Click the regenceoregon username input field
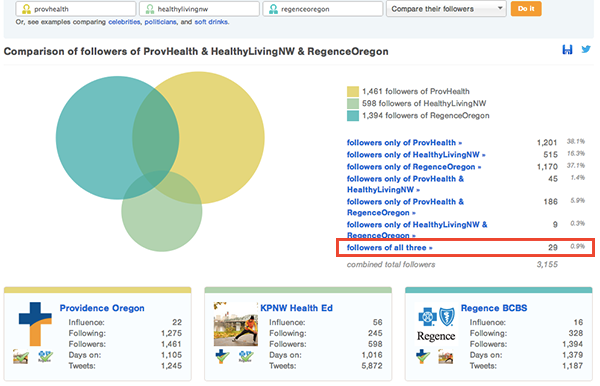Viewport: 600px width, 386px height. pyautogui.click(x=323, y=9)
